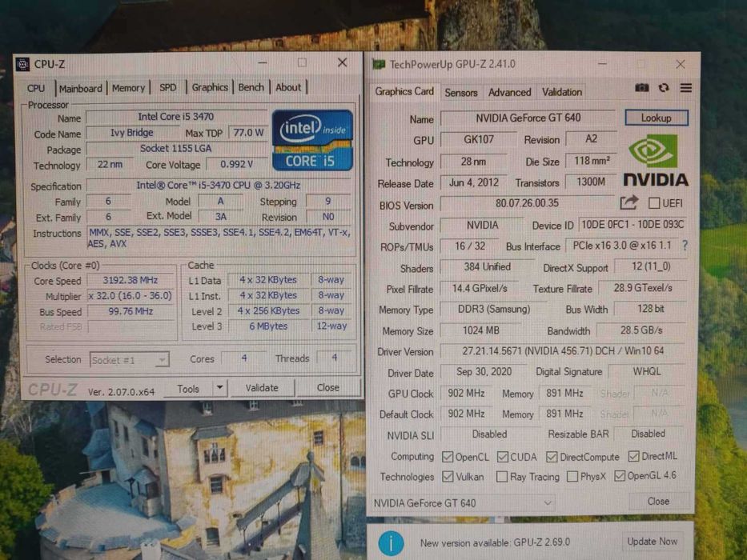Screen dimensions: 747x560
Task: Toggle CUDA checkbox
Action: (x=503, y=457)
